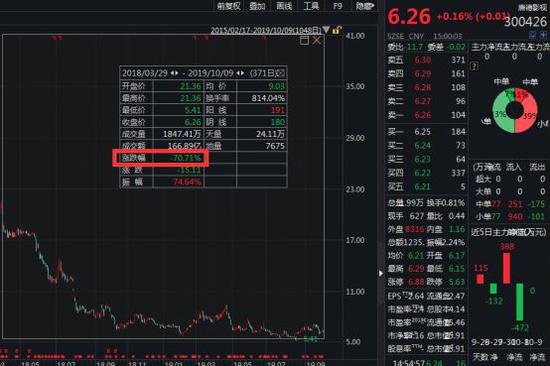The width and height of the screenshot is (550, 366).
Task: Click the 换手率 value 814.04%
Action: tap(268, 98)
